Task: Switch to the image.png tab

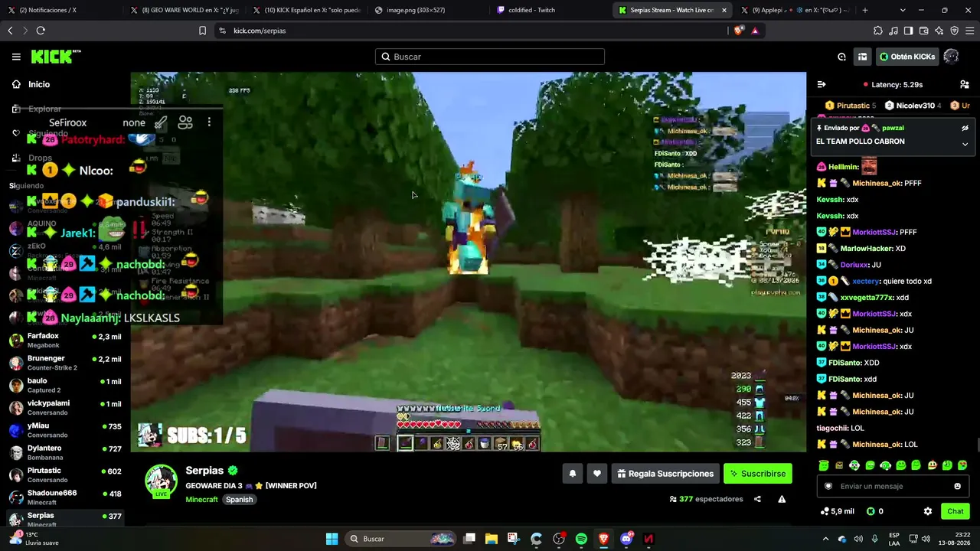Action: click(x=429, y=10)
